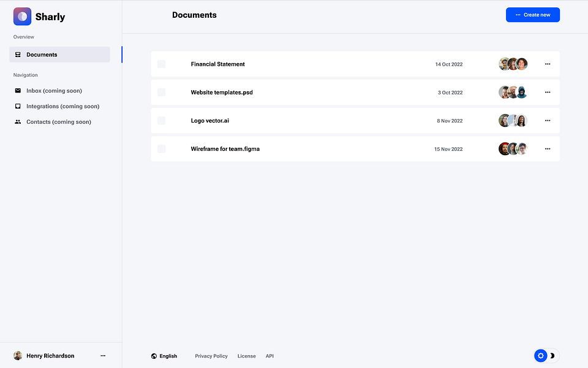Click Financial Statement shared user avatars
The height and width of the screenshot is (368, 588).
point(513,64)
